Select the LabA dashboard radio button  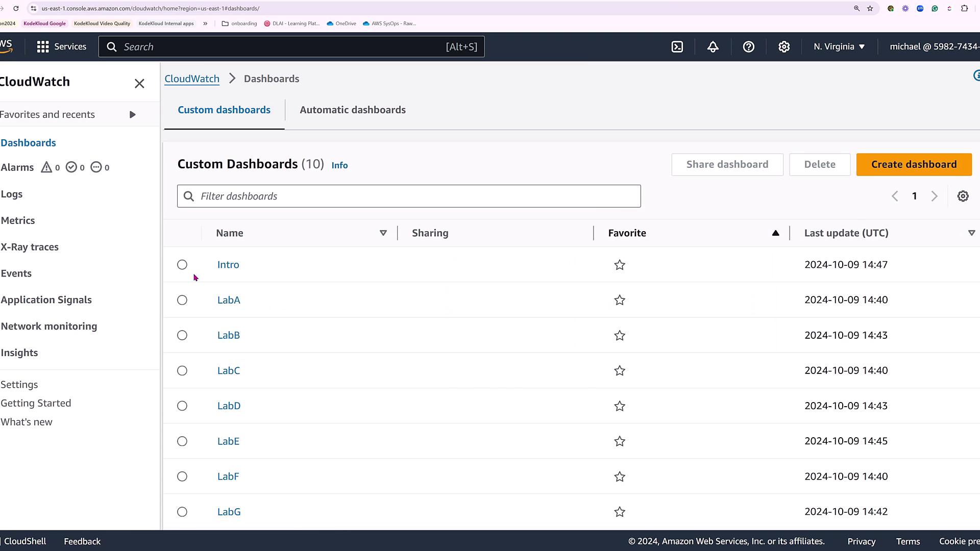coord(182,300)
